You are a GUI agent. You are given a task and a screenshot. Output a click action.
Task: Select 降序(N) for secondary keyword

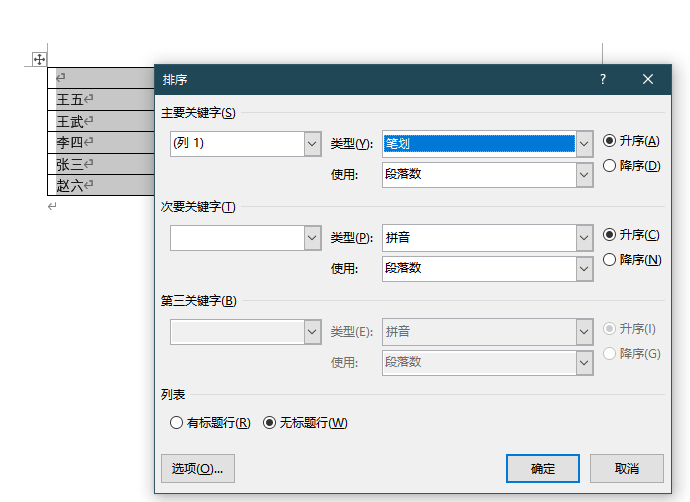pyautogui.click(x=609, y=260)
